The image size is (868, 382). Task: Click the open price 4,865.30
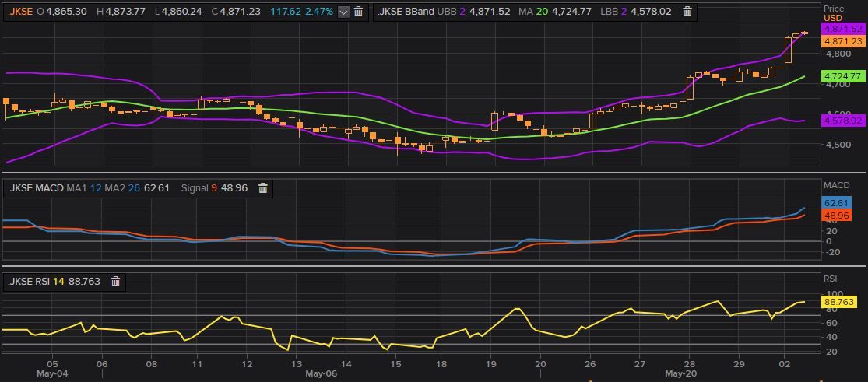click(66, 11)
